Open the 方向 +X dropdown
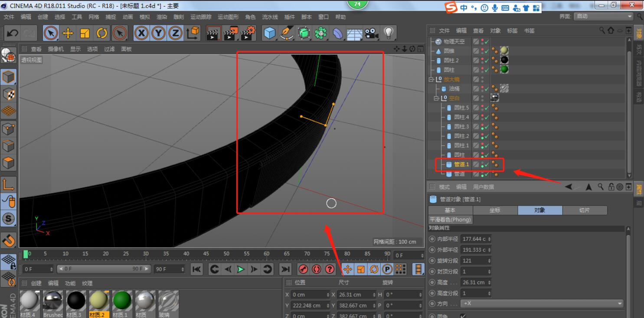 coord(542,304)
